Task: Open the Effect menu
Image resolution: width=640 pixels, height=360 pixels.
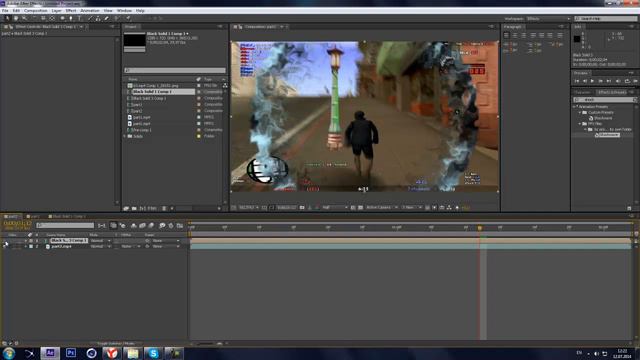Action: (x=71, y=11)
